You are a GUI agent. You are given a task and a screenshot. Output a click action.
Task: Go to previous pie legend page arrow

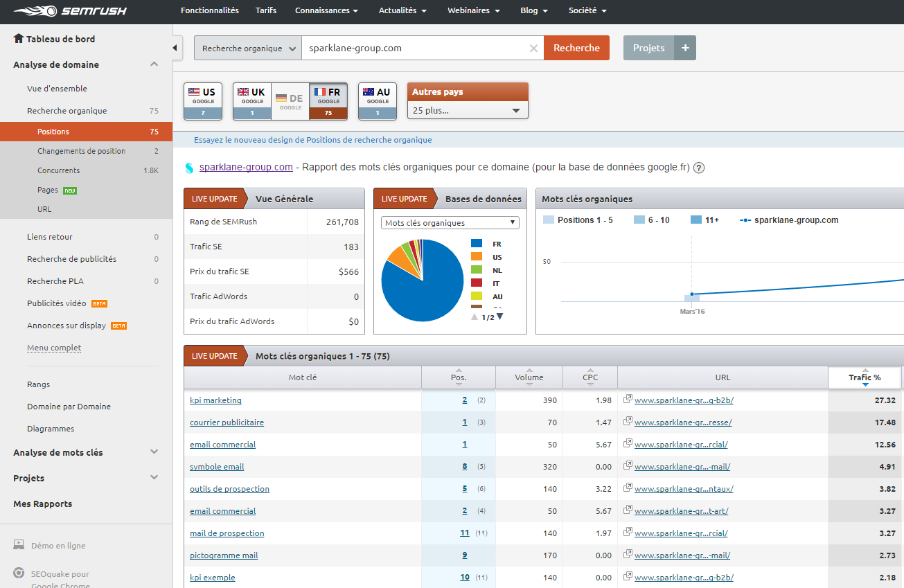475,317
